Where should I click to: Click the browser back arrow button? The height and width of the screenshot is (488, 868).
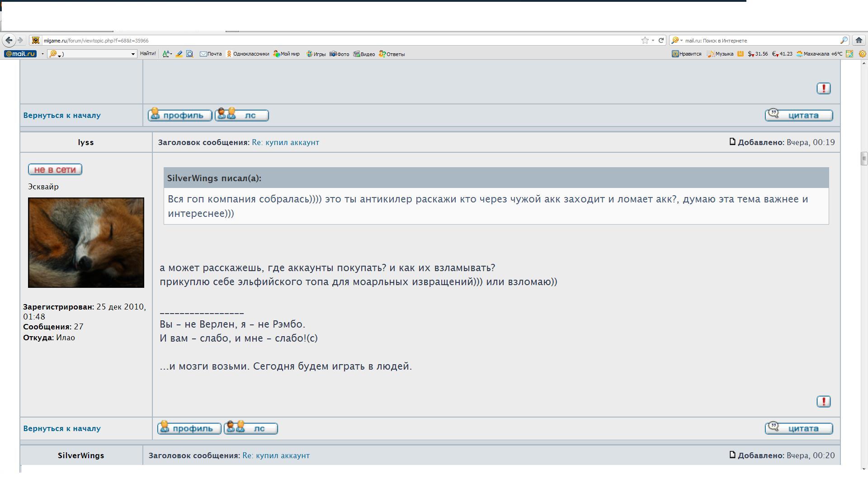(9, 40)
